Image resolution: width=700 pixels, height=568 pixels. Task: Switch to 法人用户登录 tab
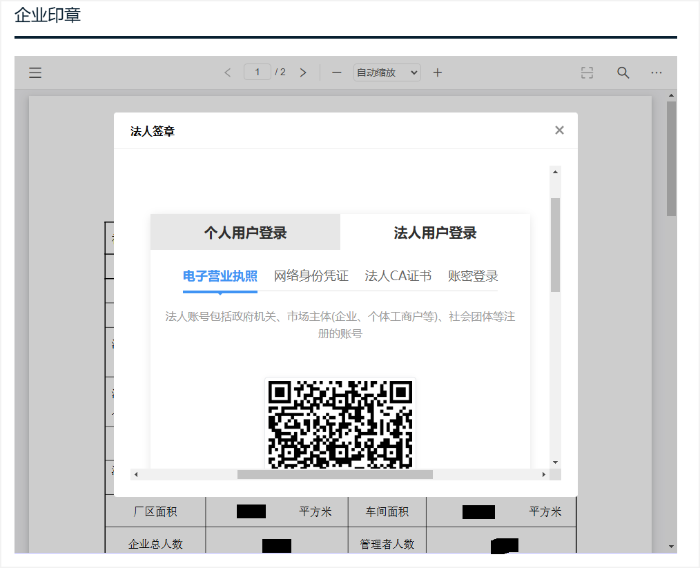[x=435, y=232]
